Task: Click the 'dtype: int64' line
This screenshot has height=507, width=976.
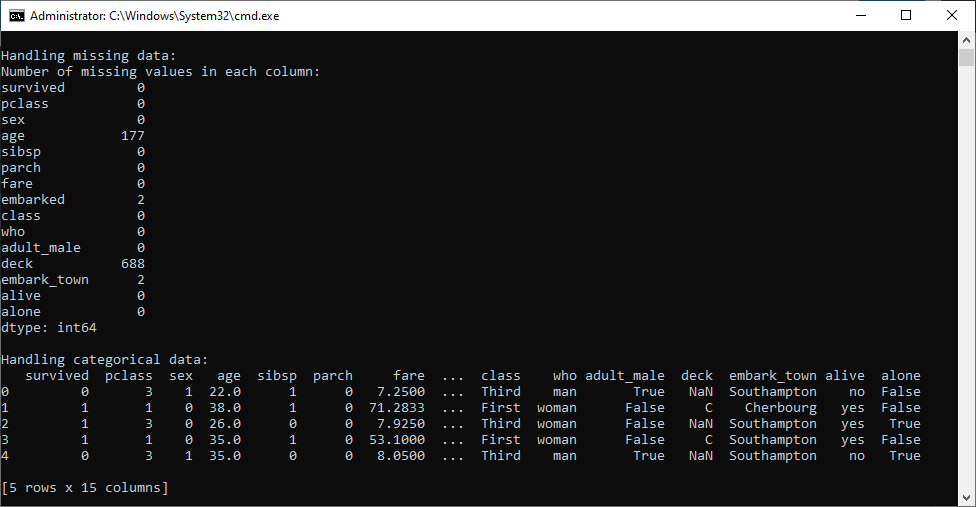Action: (49, 328)
